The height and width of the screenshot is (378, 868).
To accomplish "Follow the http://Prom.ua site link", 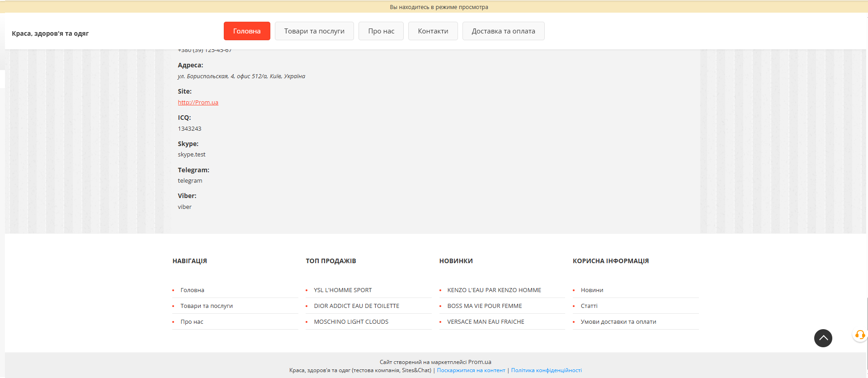I will (x=198, y=103).
